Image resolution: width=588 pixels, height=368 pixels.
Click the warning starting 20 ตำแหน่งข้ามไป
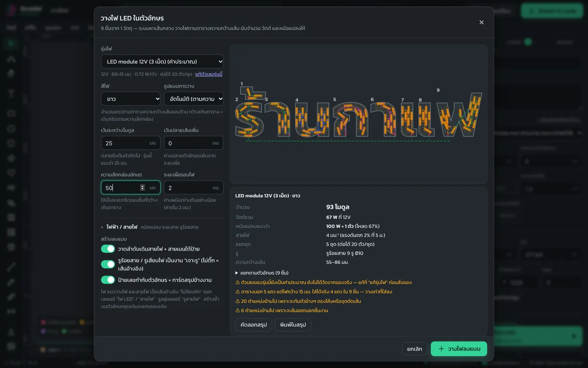pyautogui.click(x=298, y=301)
